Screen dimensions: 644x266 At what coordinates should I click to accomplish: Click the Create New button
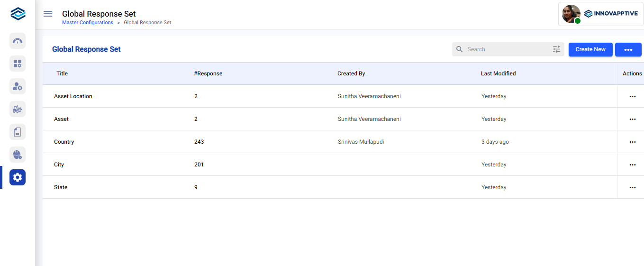(x=590, y=49)
